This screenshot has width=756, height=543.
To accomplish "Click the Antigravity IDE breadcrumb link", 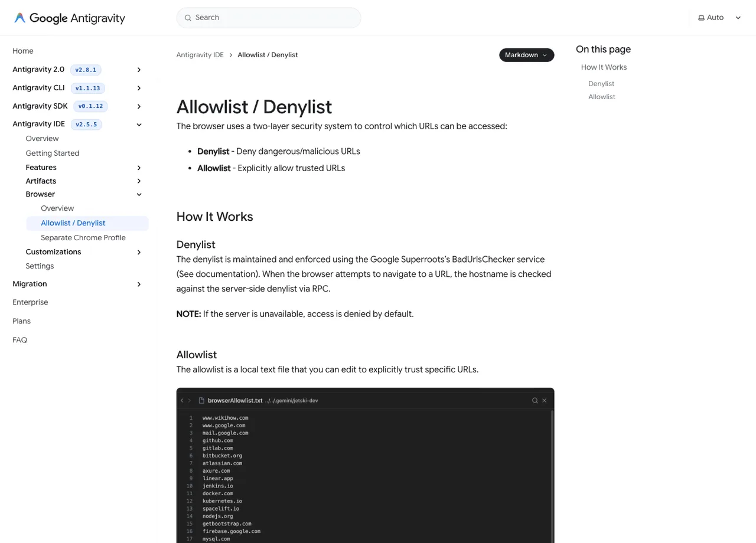I will click(200, 55).
